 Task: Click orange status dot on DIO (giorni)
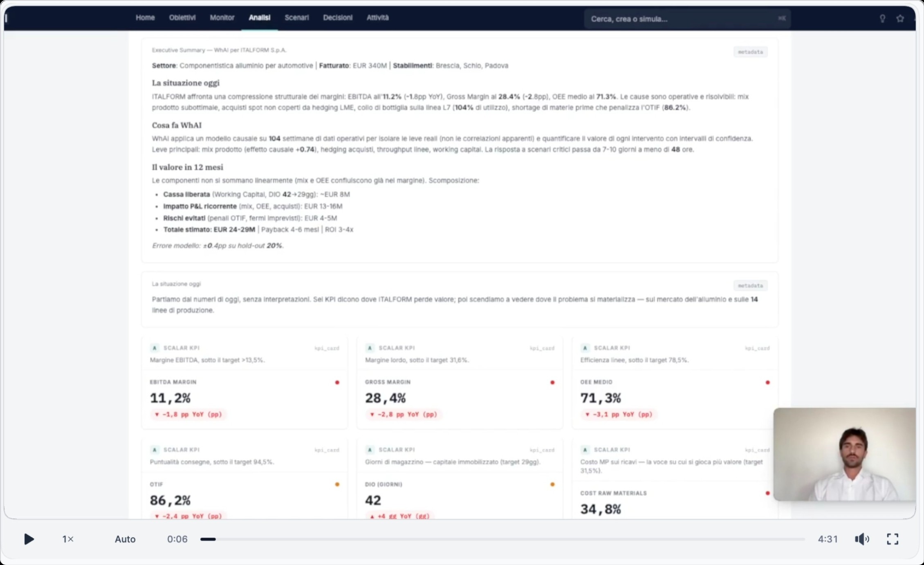(x=552, y=484)
